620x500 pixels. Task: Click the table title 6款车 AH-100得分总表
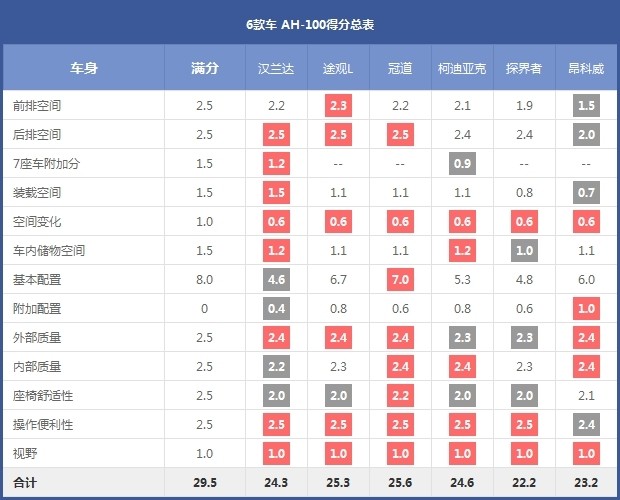310,23
